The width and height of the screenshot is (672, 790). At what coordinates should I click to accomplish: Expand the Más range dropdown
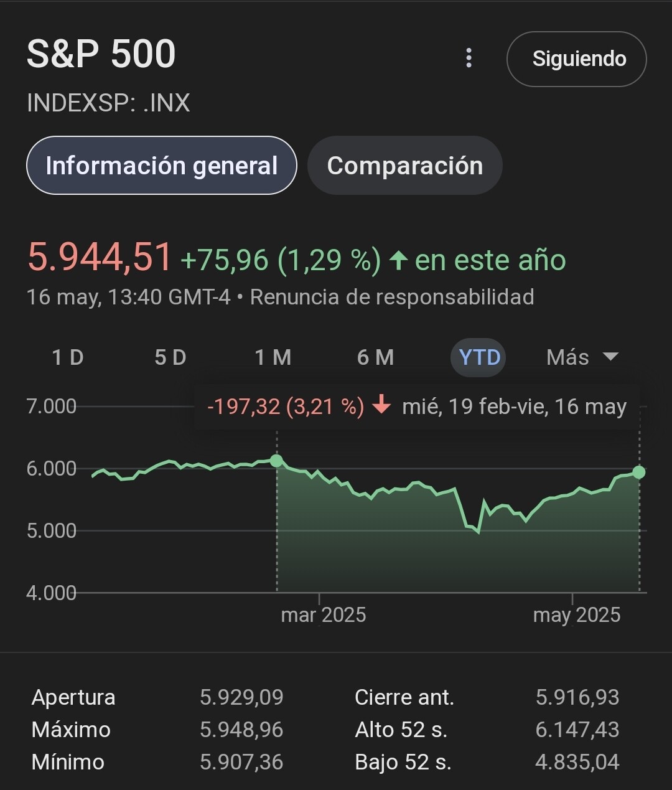(x=568, y=357)
